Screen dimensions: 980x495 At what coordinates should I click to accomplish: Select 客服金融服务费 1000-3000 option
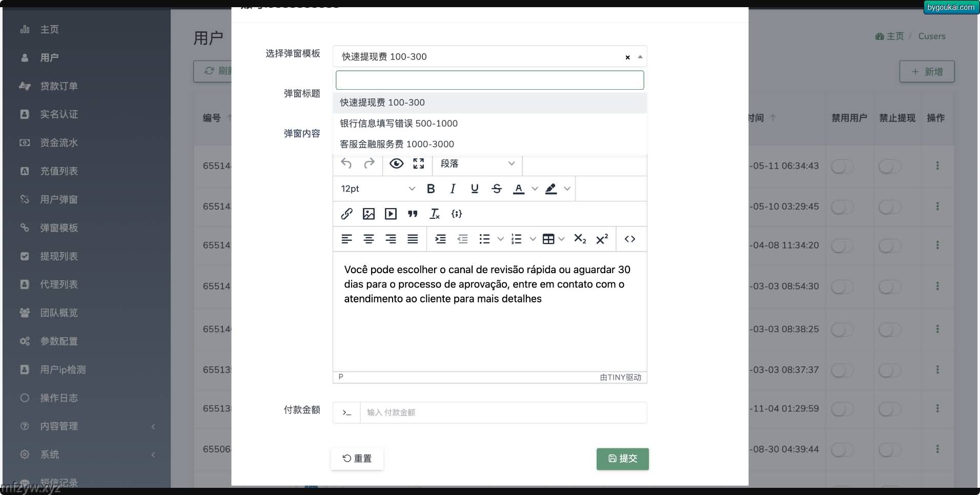397,144
